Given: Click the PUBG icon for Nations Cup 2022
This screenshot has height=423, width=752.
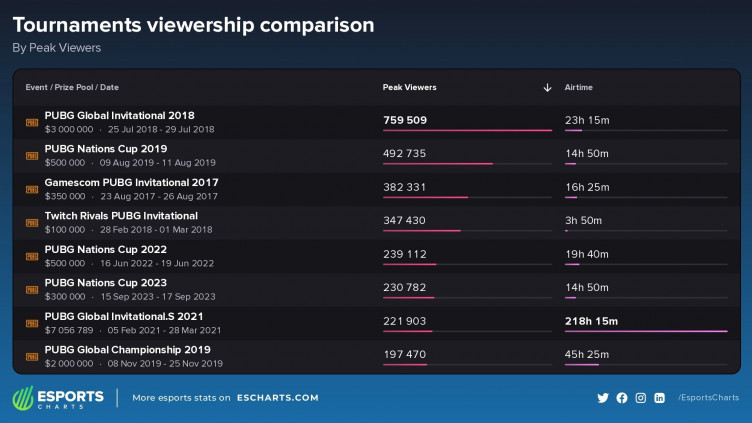Looking at the screenshot, I should click(32, 256).
